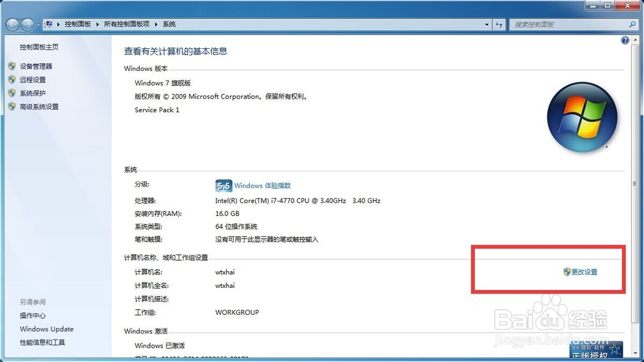Screen dimensions: 644x362
Task: Click the shield icon beside 高级系统设置
Action: tap(12, 107)
